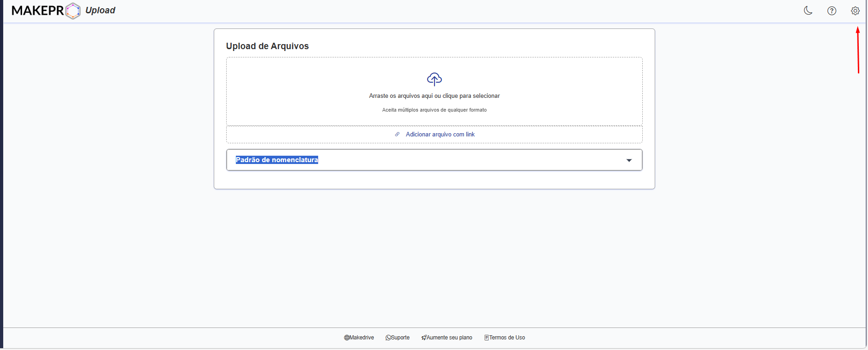Click 'Arraste os arquivos aqui' to select files

click(434, 96)
